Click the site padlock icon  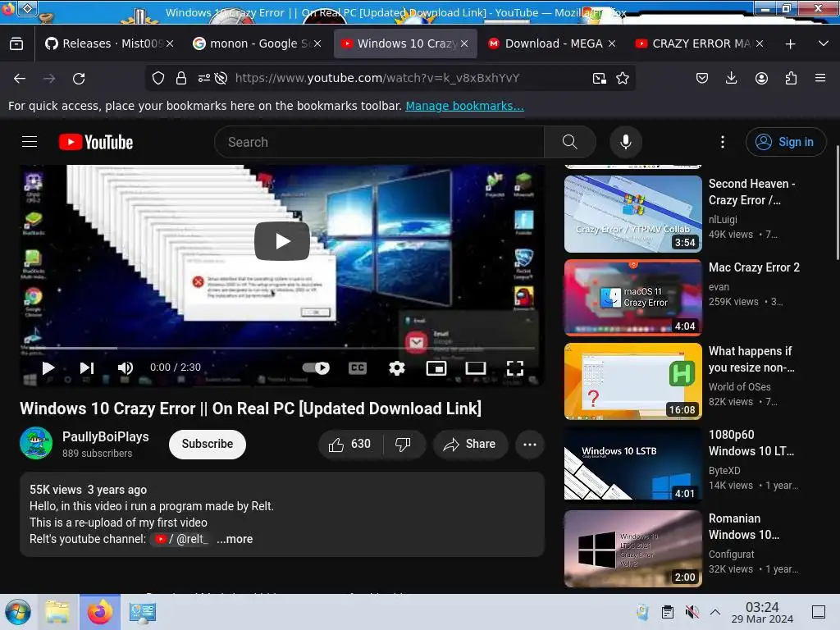click(181, 78)
